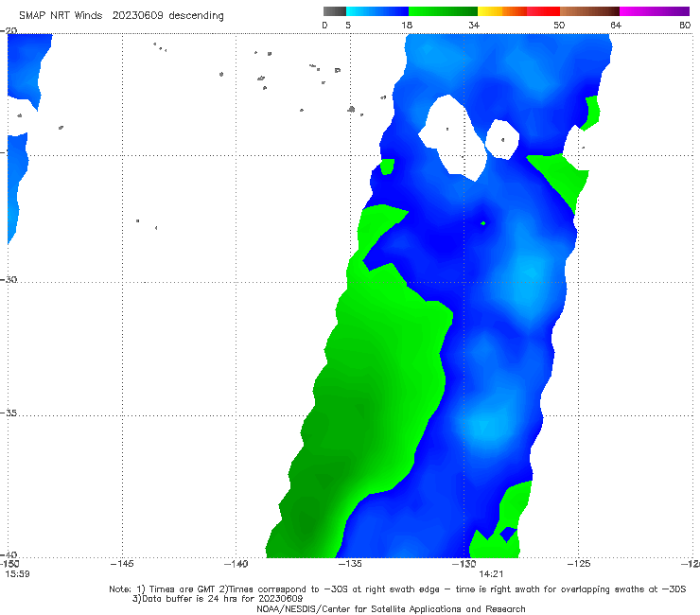Select the red segment of the color scale

[543, 11]
